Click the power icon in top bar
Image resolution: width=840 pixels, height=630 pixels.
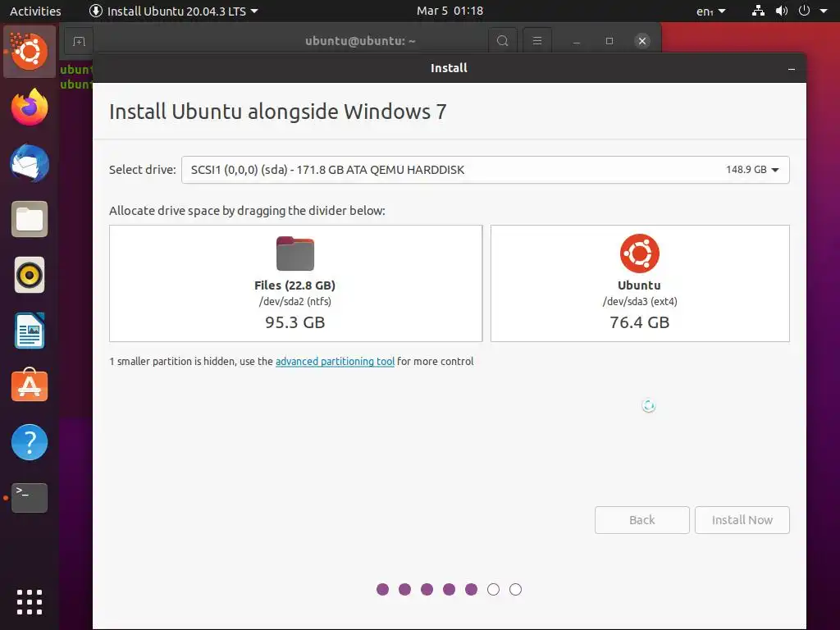804,11
